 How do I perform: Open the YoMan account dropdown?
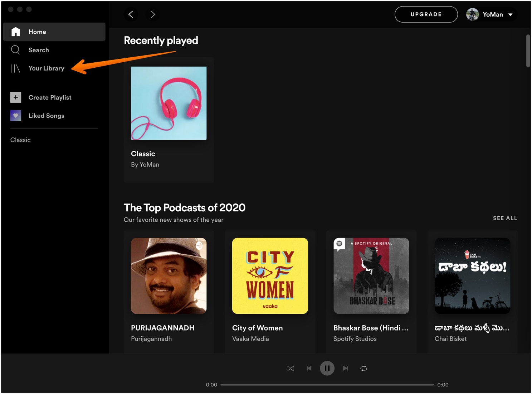click(x=491, y=14)
